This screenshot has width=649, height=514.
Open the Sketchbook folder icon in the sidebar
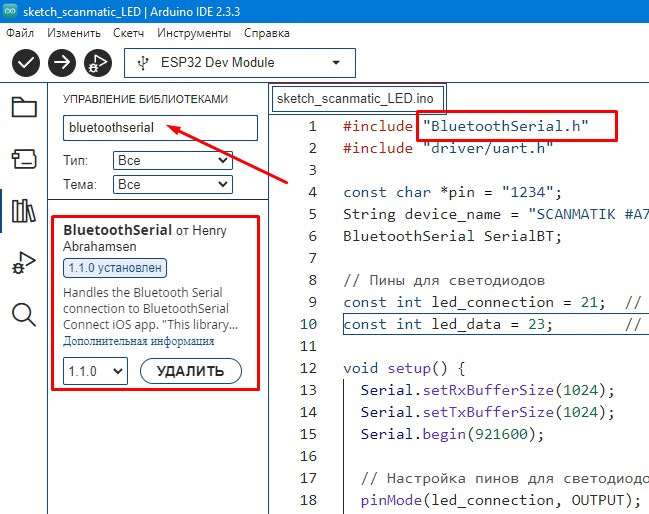point(24,107)
